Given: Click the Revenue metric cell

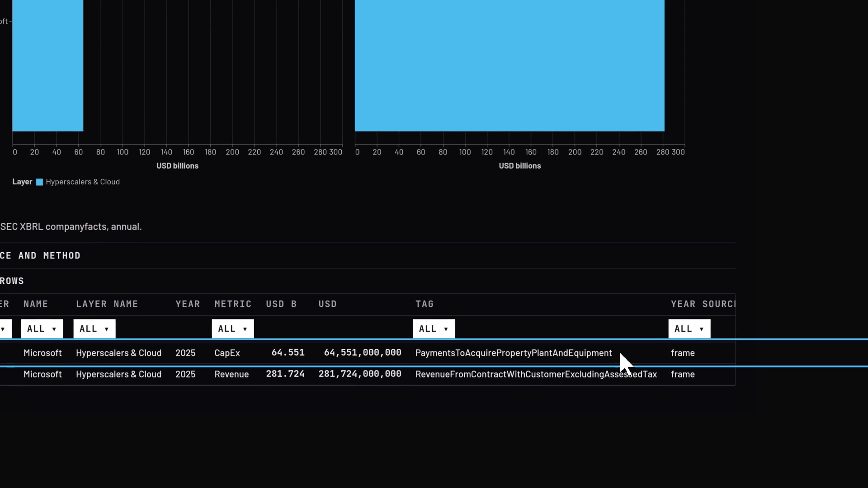Looking at the screenshot, I should tap(231, 374).
